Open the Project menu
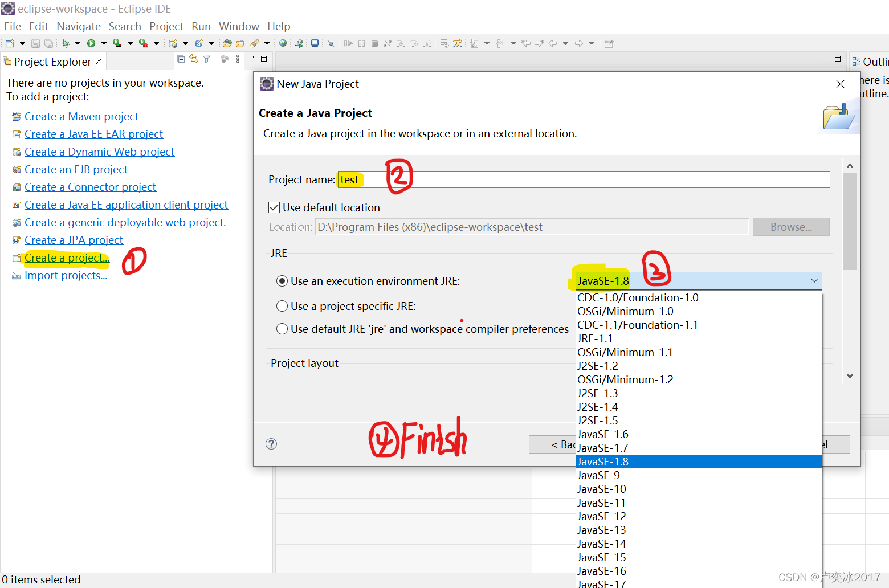 (166, 26)
